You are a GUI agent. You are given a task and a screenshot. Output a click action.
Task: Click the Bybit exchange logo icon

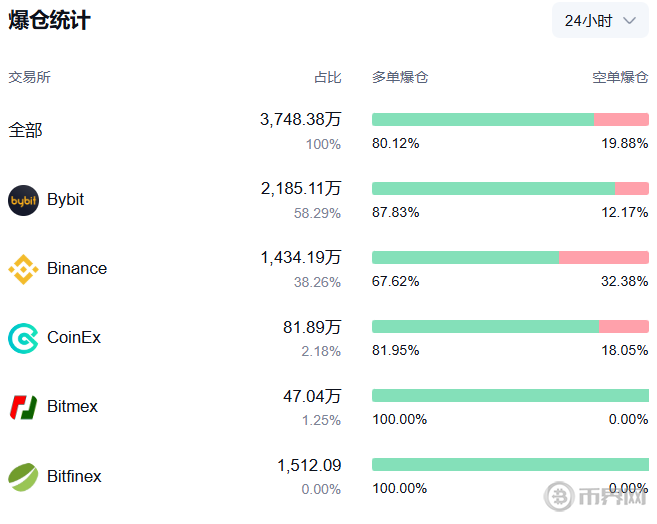pyautogui.click(x=23, y=200)
